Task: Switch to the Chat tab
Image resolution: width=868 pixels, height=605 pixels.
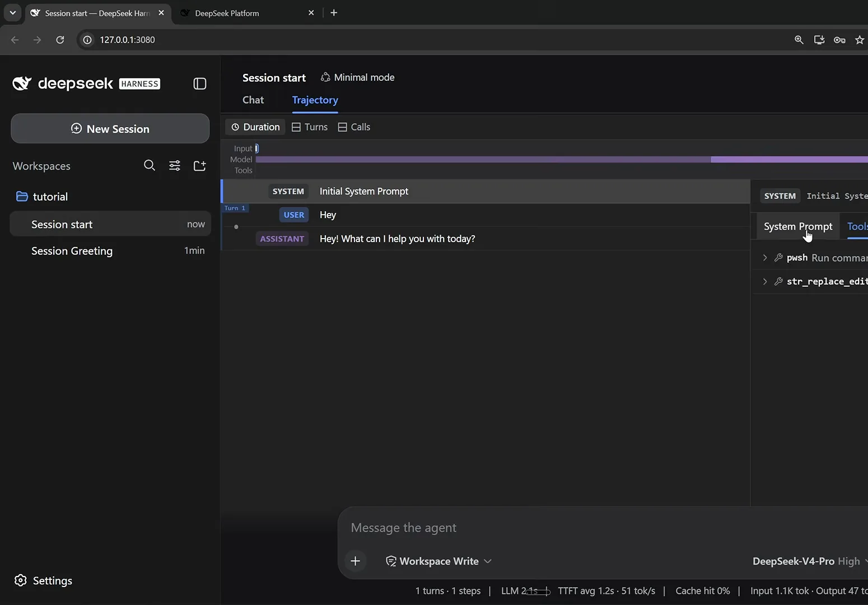Action: pyautogui.click(x=253, y=100)
